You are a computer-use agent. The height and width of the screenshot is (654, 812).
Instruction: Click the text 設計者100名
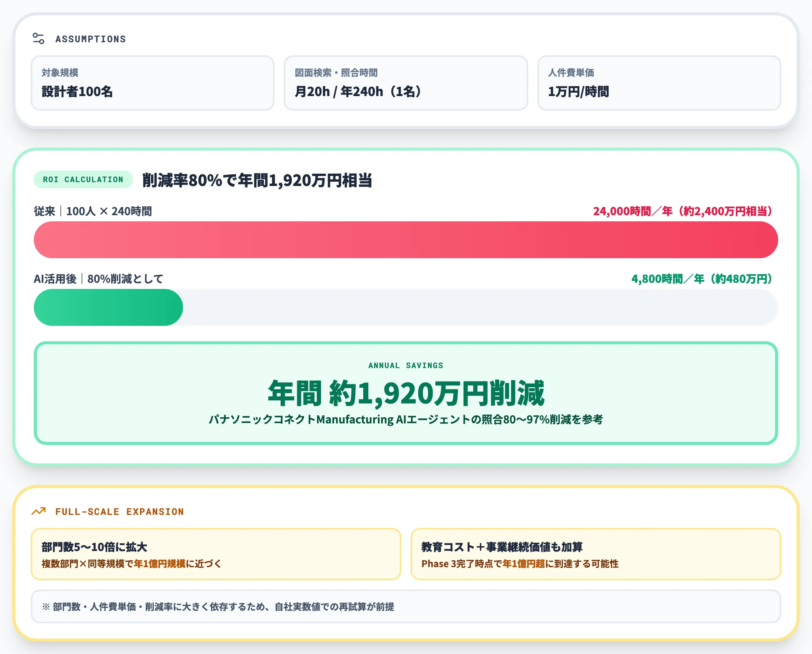[77, 91]
